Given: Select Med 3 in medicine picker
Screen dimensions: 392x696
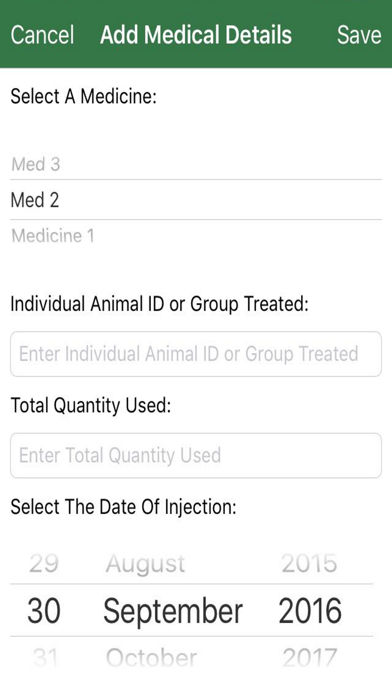Looking at the screenshot, I should 36,164.
